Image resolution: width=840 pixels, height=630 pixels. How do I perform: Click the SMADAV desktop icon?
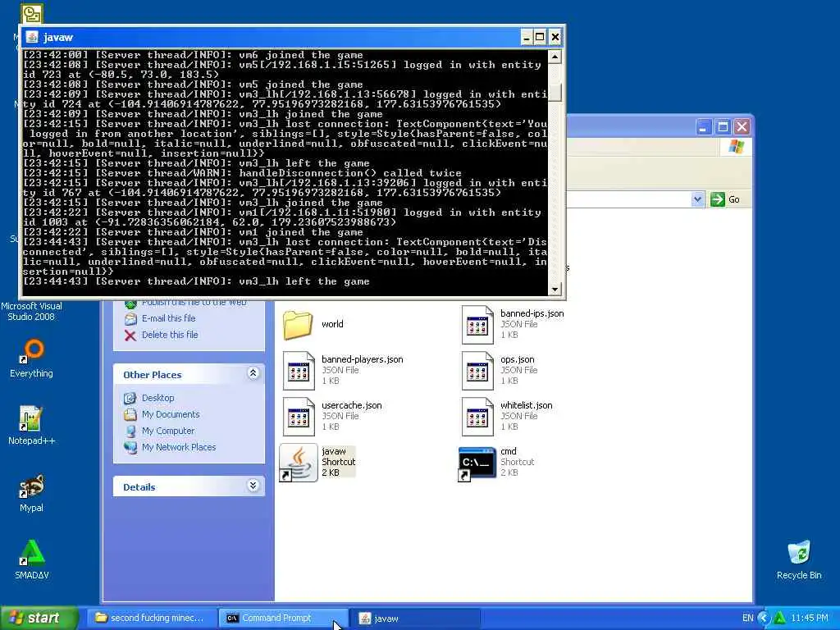(x=31, y=553)
